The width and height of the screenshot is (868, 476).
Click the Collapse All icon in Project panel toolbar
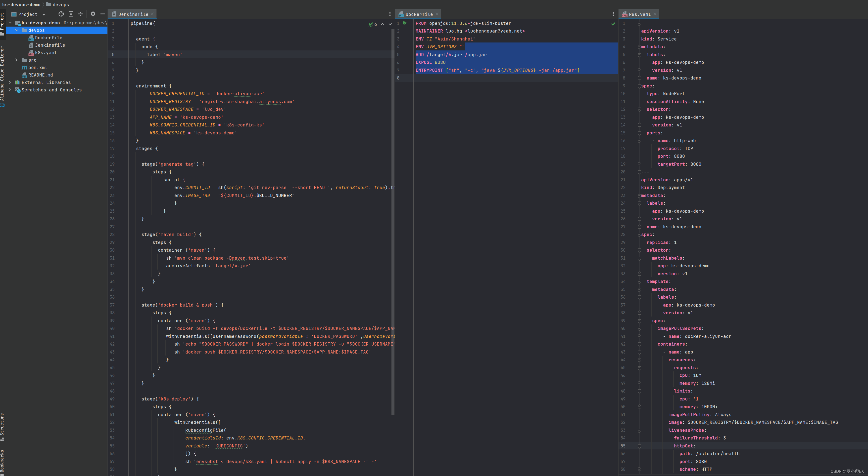click(81, 14)
